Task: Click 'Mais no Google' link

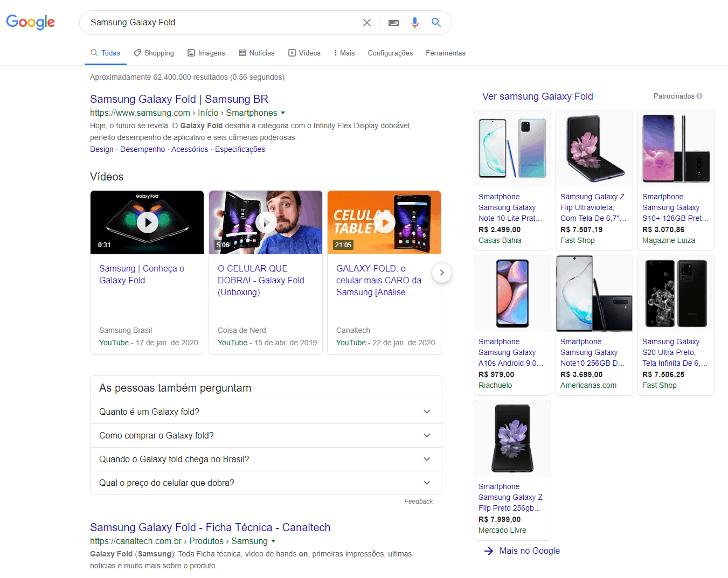Action: tap(530, 551)
